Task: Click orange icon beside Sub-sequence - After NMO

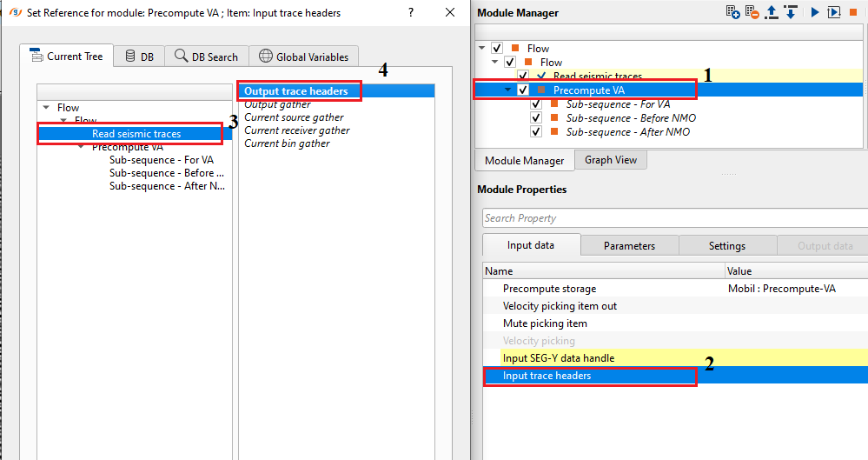Action: pyautogui.click(x=554, y=131)
